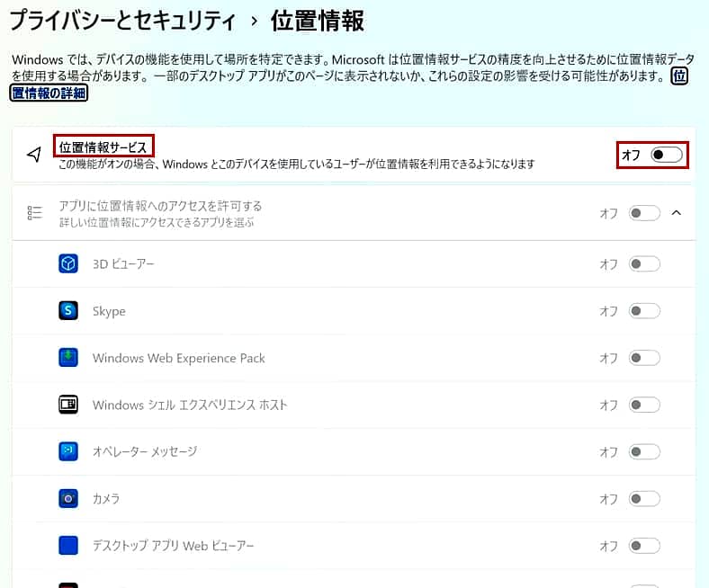The image size is (709, 588).
Task: Toggle location switch for 3D ビューアー
Action: tap(644, 264)
